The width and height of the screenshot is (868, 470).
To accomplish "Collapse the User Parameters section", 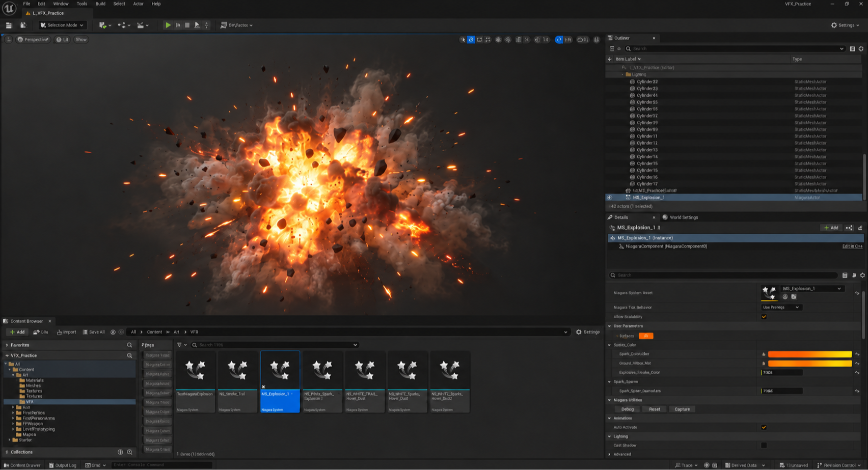I will pyautogui.click(x=609, y=326).
